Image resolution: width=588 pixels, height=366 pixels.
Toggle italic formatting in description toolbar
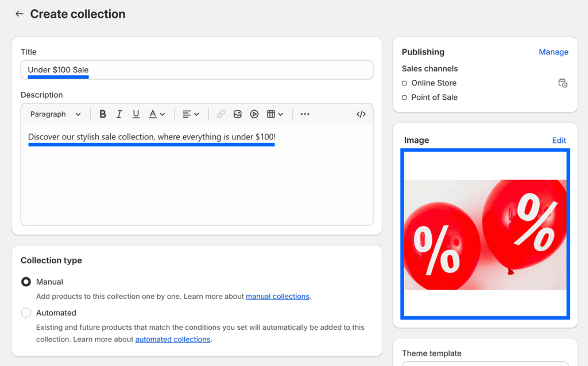pyautogui.click(x=119, y=114)
